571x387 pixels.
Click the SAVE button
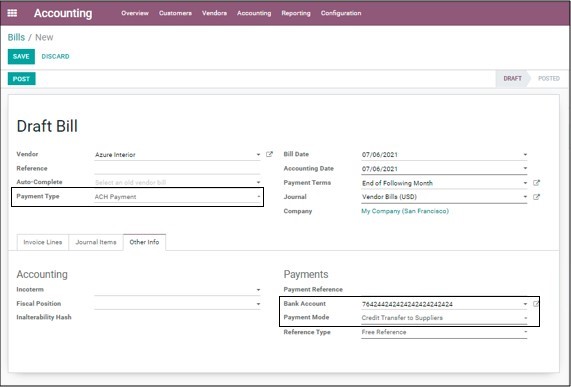[21, 56]
